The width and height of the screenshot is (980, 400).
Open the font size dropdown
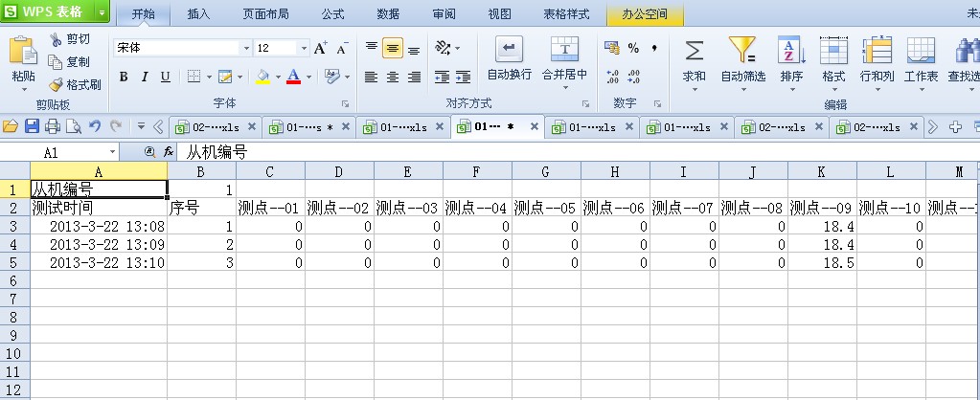tap(305, 48)
